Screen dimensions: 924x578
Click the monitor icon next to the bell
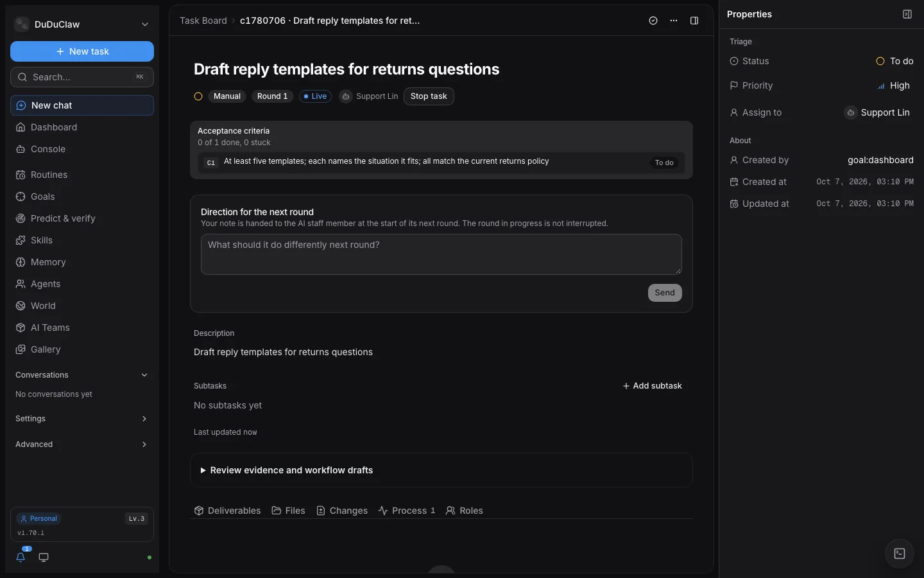(44, 557)
